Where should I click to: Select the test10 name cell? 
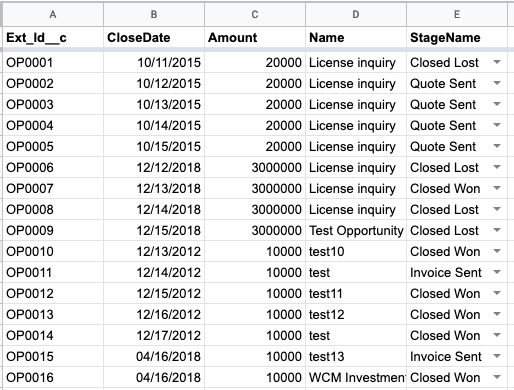[356, 251]
